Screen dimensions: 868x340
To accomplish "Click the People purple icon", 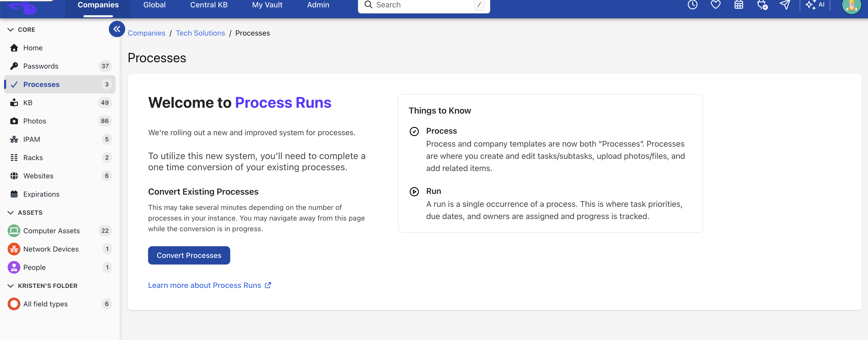I will pyautogui.click(x=14, y=267).
